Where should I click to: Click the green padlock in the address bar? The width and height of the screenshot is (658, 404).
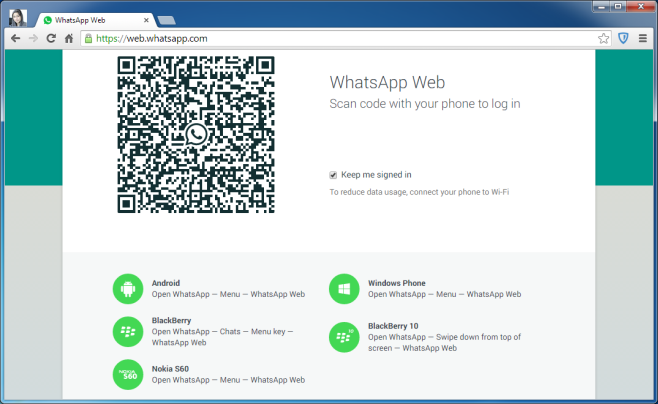[87, 38]
